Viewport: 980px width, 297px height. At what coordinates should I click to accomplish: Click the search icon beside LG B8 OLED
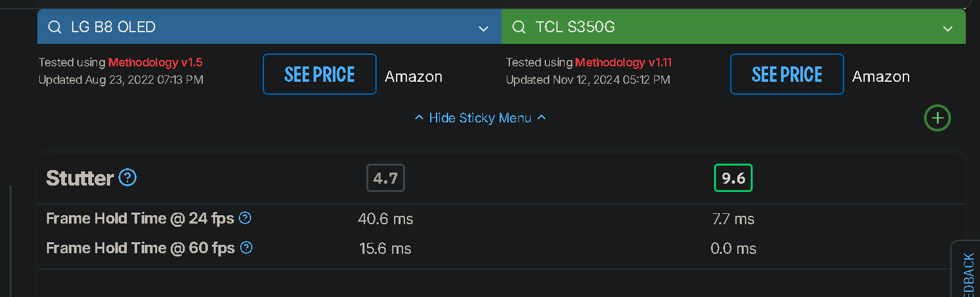55,27
